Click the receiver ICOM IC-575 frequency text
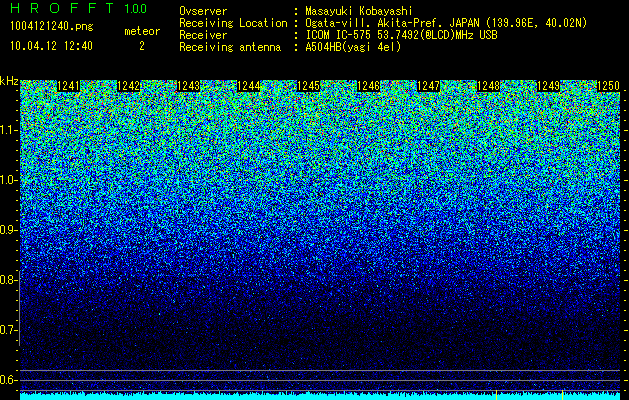This screenshot has height=400, width=629. pyautogui.click(x=401, y=35)
